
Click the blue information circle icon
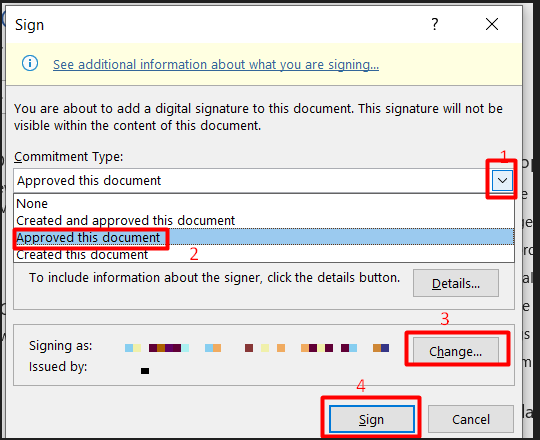coord(30,64)
